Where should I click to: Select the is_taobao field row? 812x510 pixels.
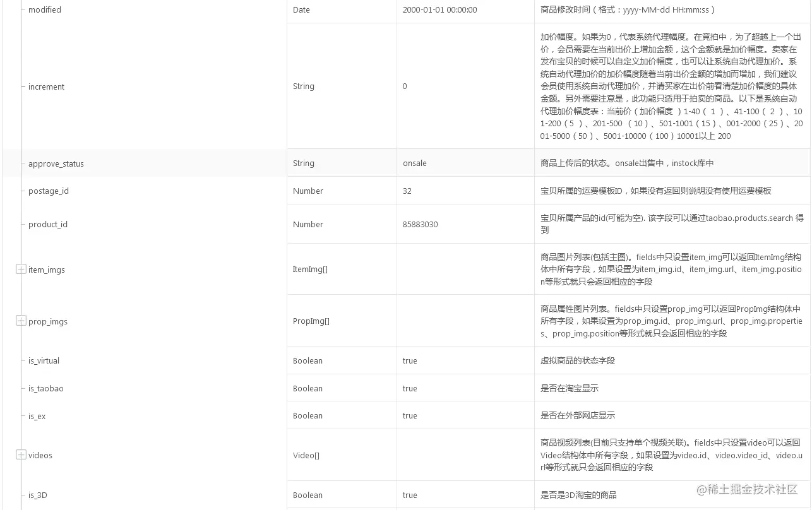(x=44, y=388)
